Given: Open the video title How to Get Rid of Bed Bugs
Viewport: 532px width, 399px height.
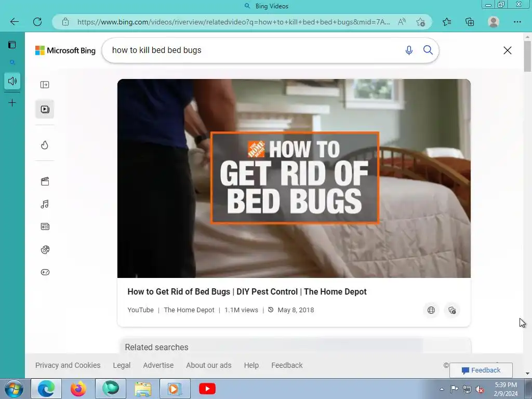Looking at the screenshot, I should 247,292.
